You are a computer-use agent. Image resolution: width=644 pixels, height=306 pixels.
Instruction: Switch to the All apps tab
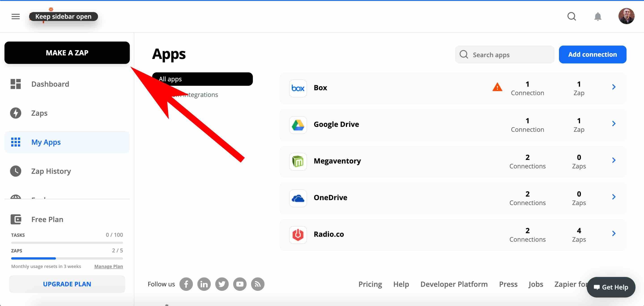coord(170,79)
